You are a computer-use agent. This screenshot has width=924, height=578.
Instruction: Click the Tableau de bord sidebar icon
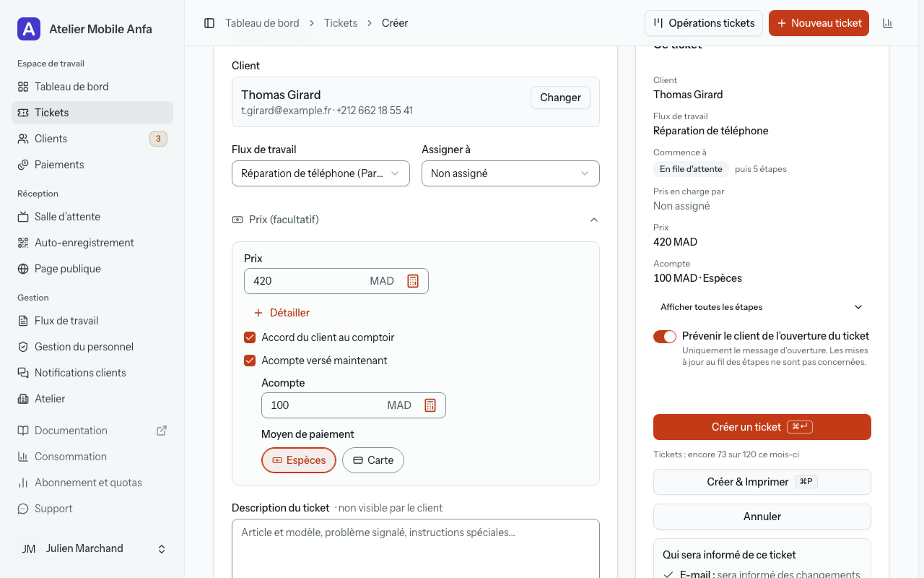click(x=23, y=87)
